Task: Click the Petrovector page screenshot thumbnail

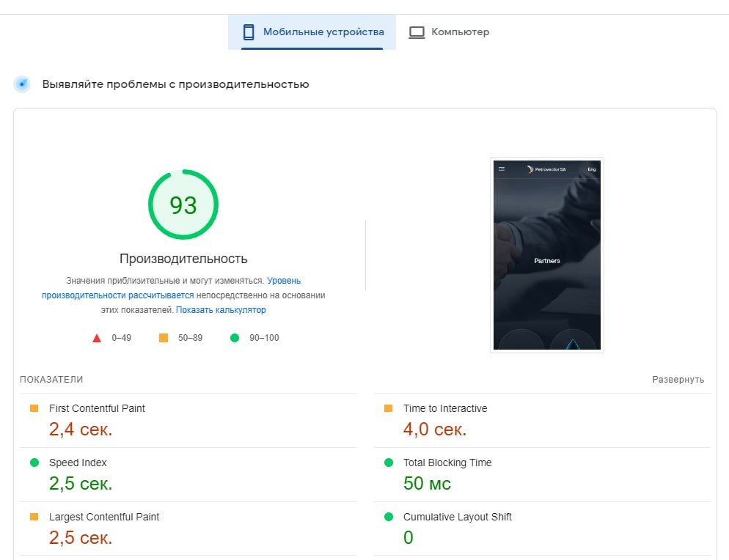Action: coord(547,255)
